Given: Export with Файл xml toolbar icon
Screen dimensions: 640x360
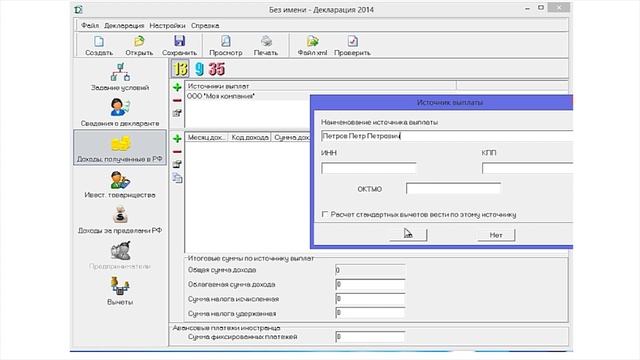Looking at the screenshot, I should point(312,46).
